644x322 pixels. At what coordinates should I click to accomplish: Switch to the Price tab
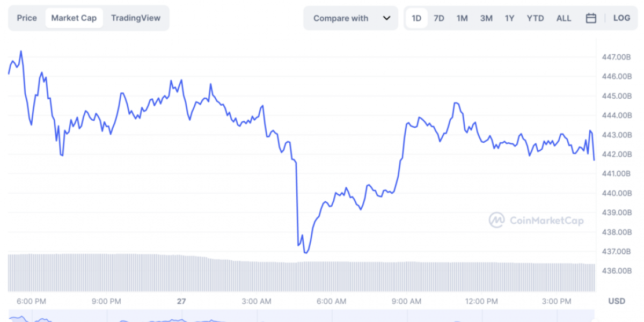tap(27, 18)
